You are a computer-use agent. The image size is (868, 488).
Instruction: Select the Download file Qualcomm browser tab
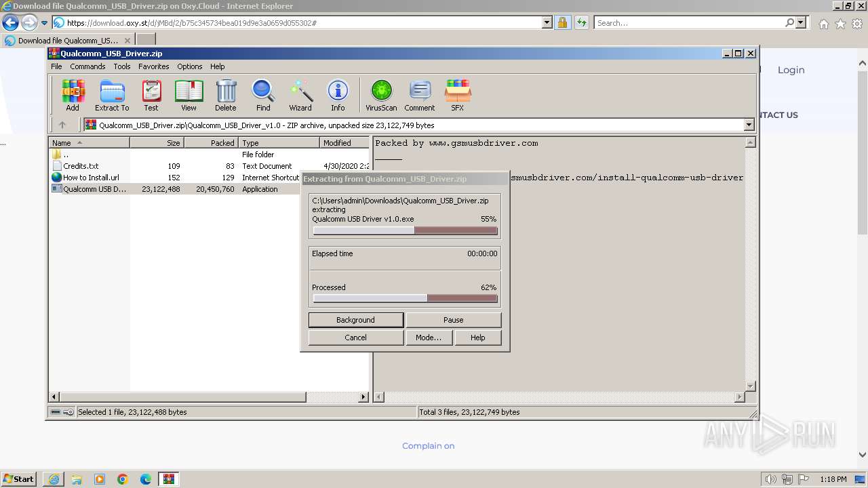[x=68, y=40]
